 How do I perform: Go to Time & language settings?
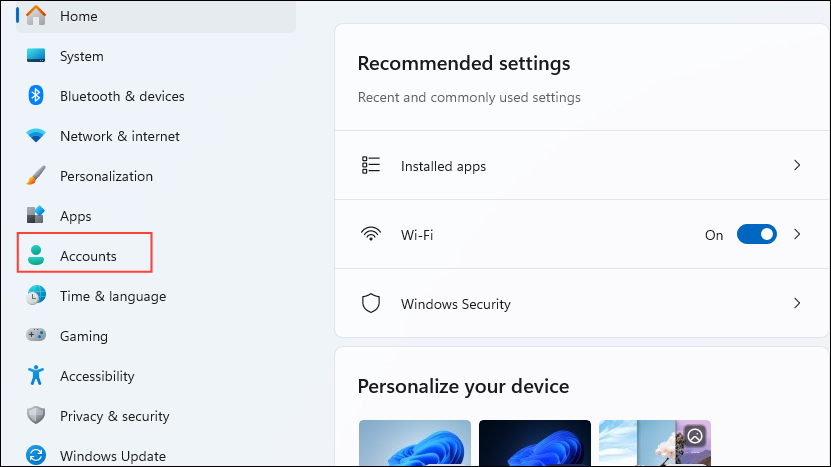point(156,296)
